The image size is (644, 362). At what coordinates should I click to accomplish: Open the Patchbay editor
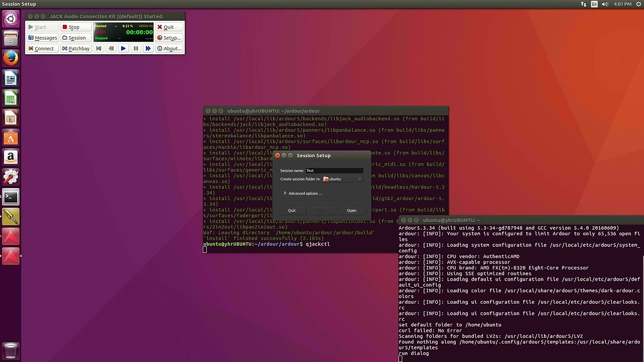pos(75,49)
